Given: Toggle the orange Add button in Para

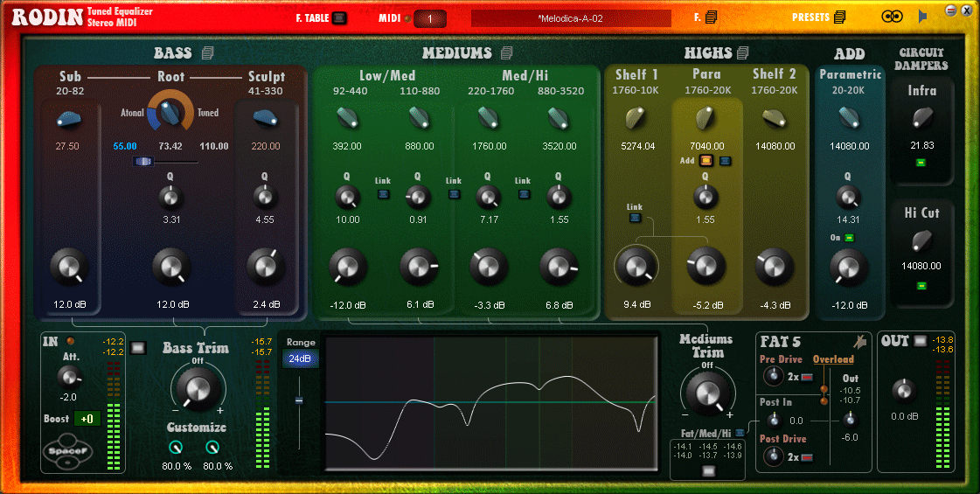Looking at the screenshot, I should point(706,162).
